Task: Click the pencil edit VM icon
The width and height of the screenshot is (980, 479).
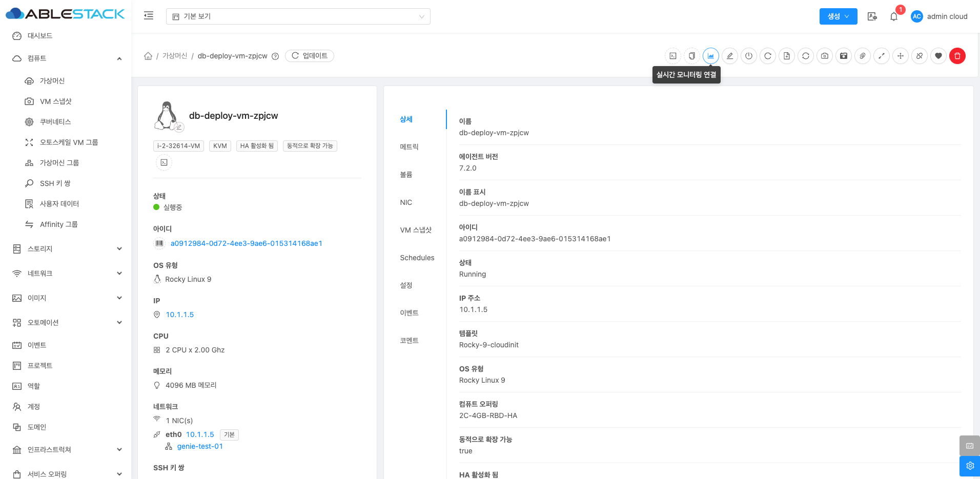Action: [x=730, y=56]
